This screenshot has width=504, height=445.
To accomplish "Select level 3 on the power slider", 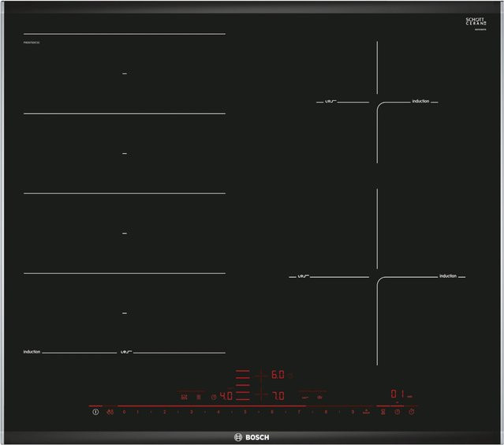I will click(191, 412).
